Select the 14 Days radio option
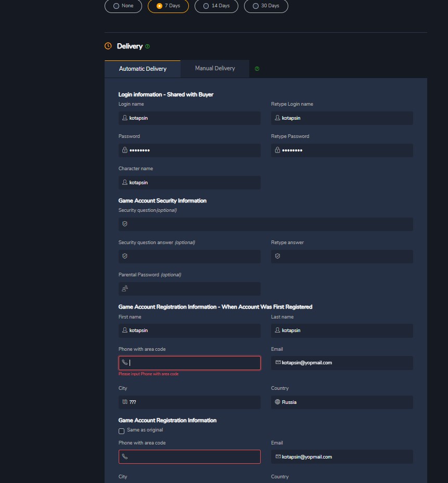 [x=206, y=6]
